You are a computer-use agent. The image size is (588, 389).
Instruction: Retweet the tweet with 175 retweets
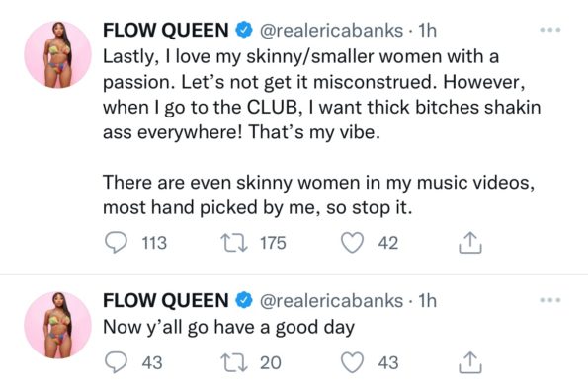coord(234,243)
